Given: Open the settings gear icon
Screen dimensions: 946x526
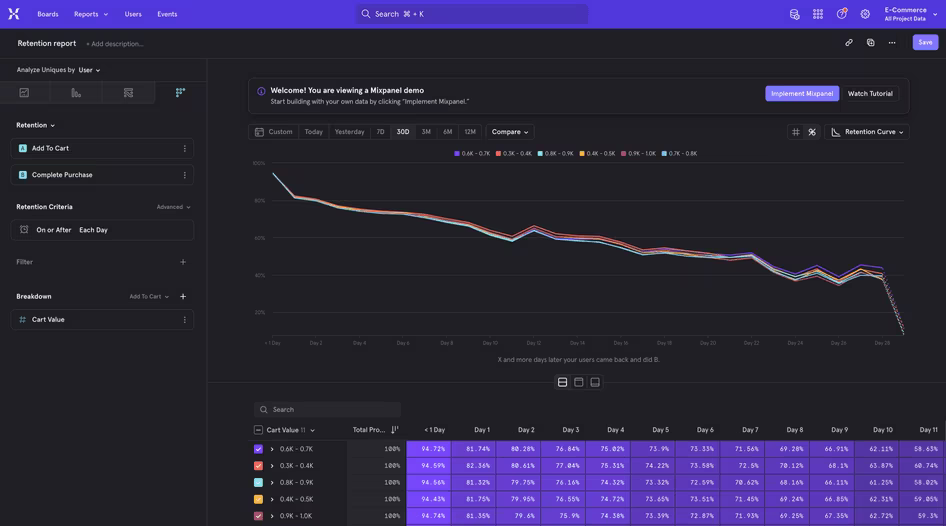Looking at the screenshot, I should 865,14.
